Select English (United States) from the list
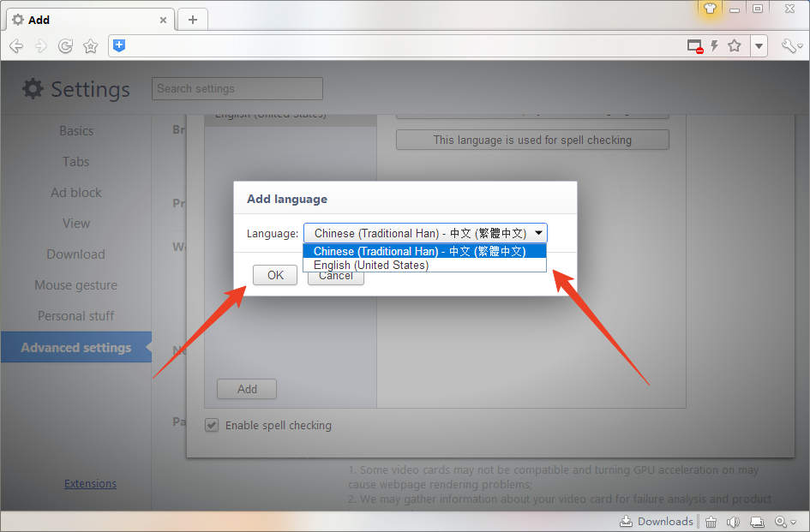Image resolution: width=810 pixels, height=532 pixels. tap(371, 266)
